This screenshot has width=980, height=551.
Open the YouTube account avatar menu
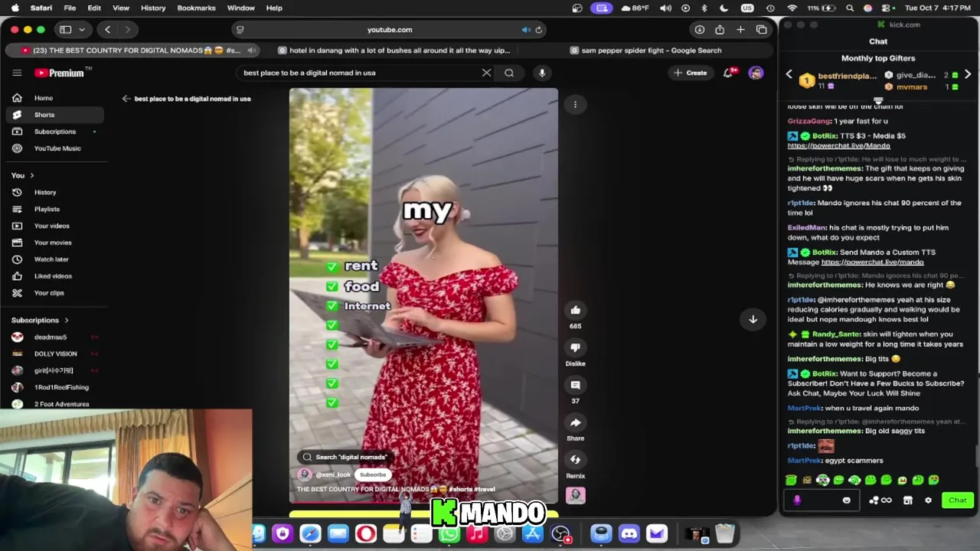click(756, 73)
